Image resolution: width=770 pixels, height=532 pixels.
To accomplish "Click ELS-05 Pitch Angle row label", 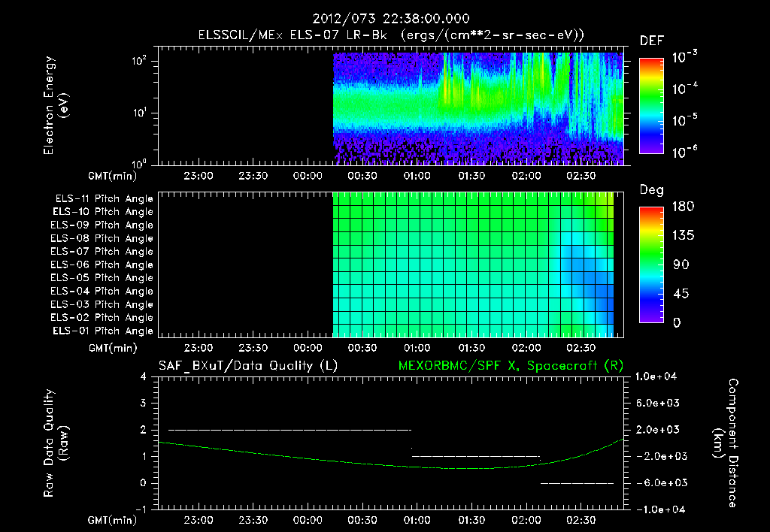I will (102, 278).
